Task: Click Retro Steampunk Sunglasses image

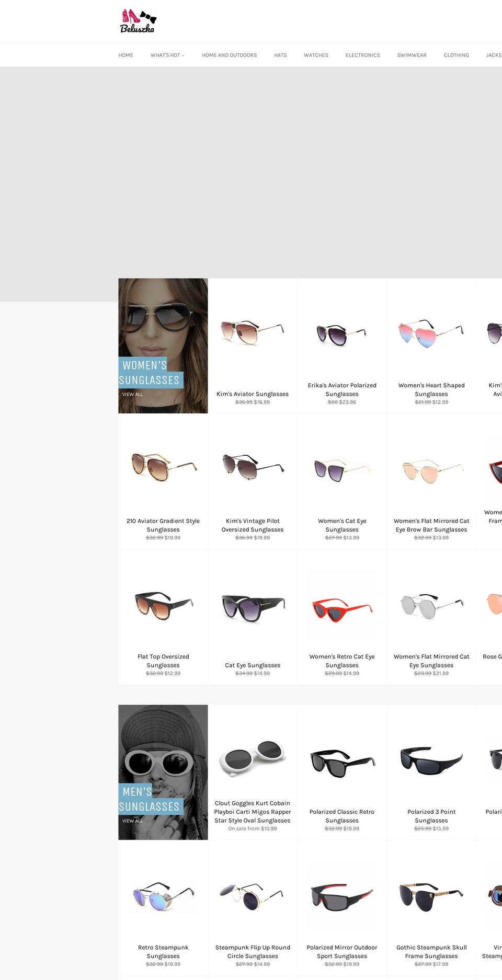Action: click(163, 897)
